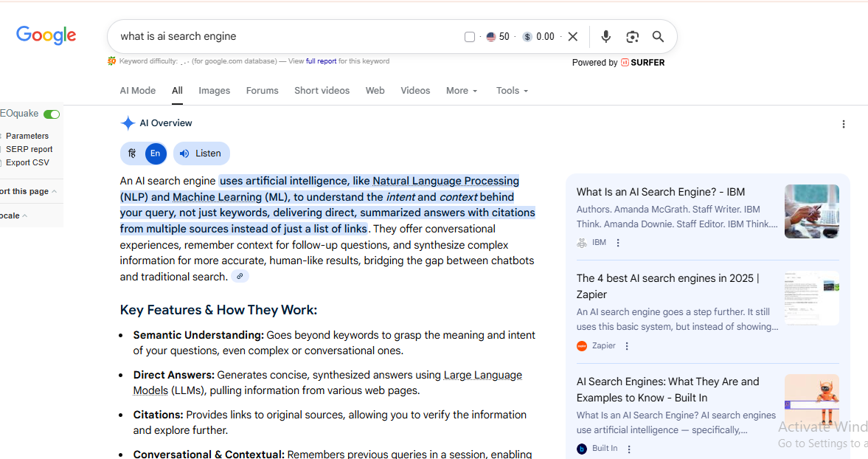Viewport: 868px width, 459px height.
Task: Click the 'Citations:' bullet label
Action: (159, 415)
